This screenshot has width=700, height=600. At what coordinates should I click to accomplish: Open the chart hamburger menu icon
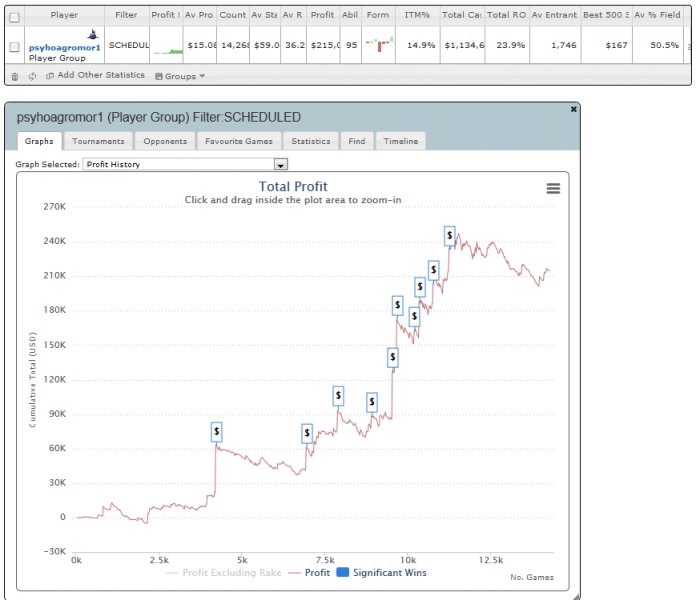(553, 188)
